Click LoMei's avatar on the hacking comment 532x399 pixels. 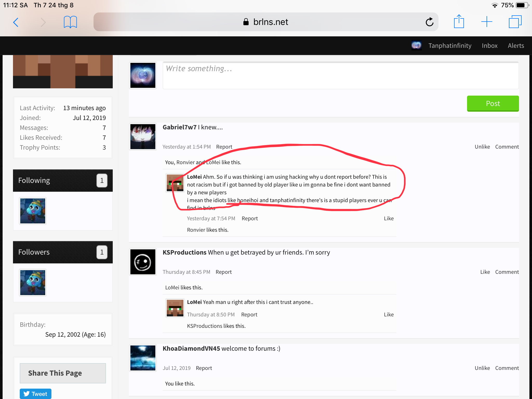coord(175,183)
